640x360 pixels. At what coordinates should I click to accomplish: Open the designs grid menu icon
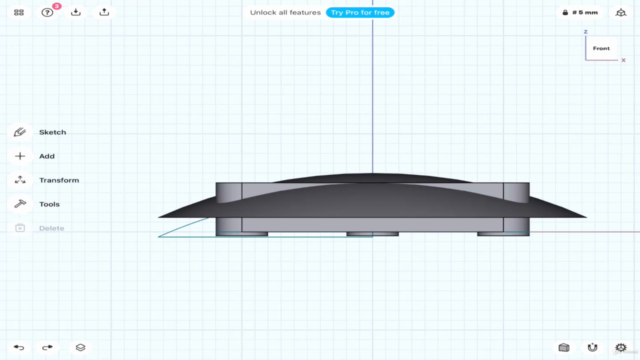(19, 13)
